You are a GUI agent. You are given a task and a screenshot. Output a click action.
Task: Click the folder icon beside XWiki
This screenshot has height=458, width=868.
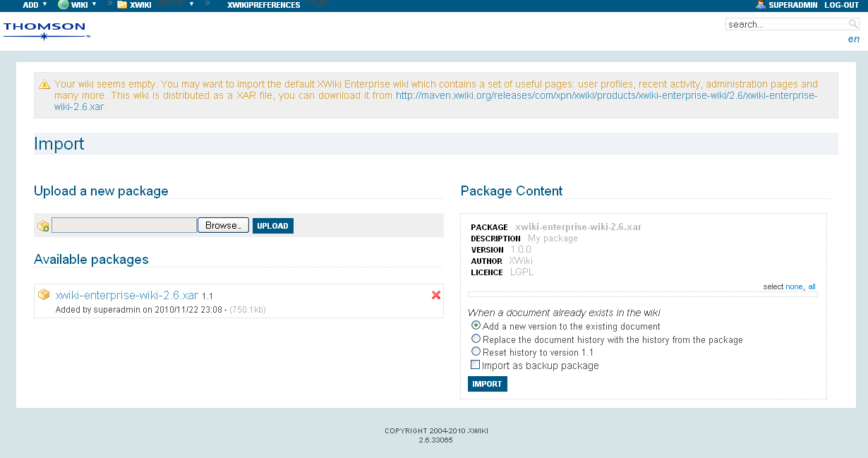[x=122, y=5]
